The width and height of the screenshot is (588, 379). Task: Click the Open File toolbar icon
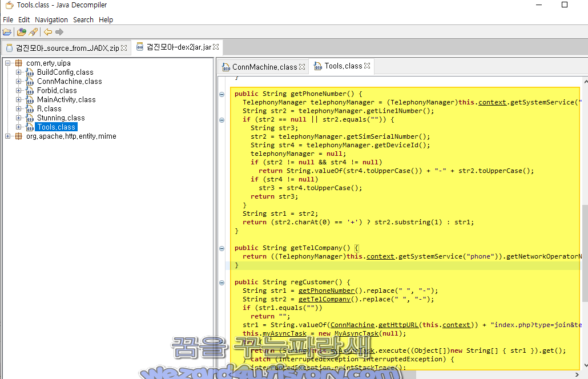tap(7, 32)
